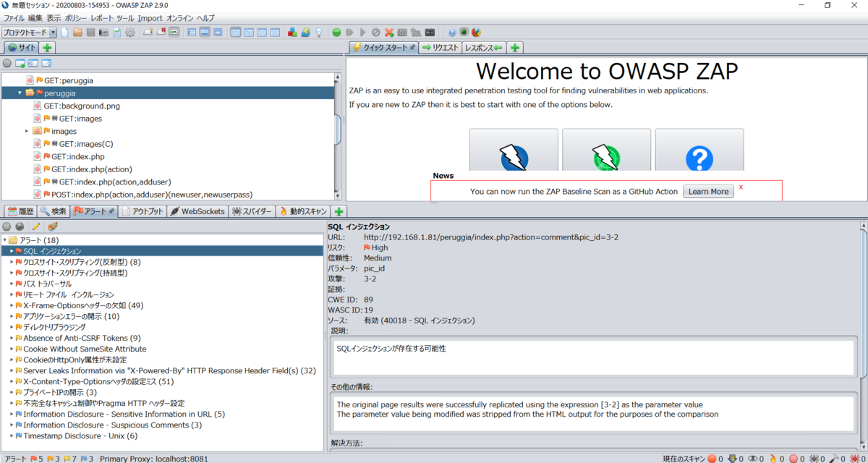Open options via the gear icon
This screenshot has width=868, height=463.
pos(130,33)
